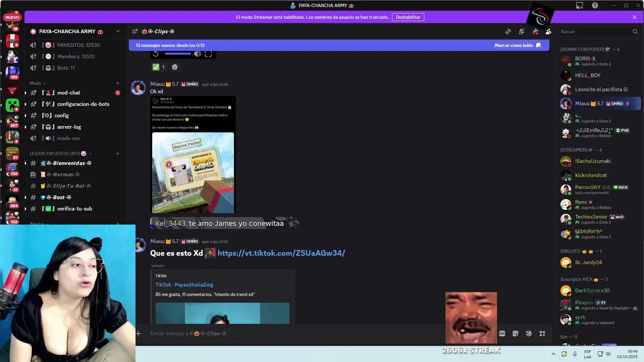Open video fullscreen icon

[208, 54]
